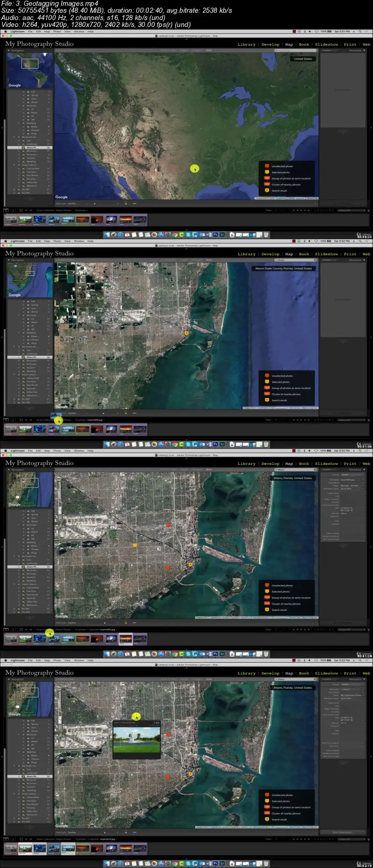This screenshot has width=373, height=868.
Task: Select the 'Miami Ph...' collection in the first frame
Action: click(x=30, y=148)
